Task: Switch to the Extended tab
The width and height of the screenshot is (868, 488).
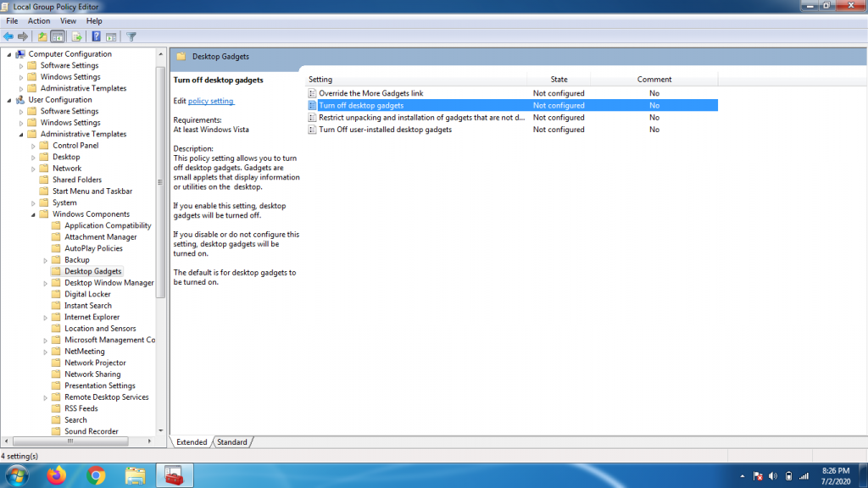Action: (191, 441)
